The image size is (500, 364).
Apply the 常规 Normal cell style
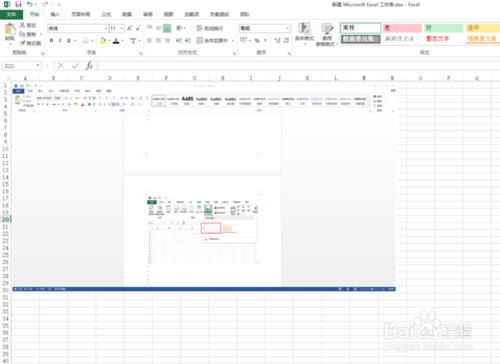pos(360,28)
